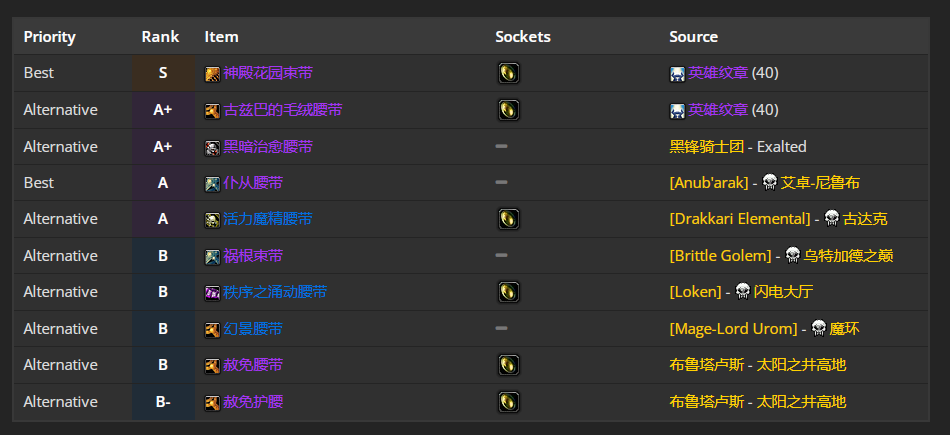Click the 秩序之涌动腰带 purple item icon
Image resolution: width=950 pixels, height=435 pixels.
(212, 293)
